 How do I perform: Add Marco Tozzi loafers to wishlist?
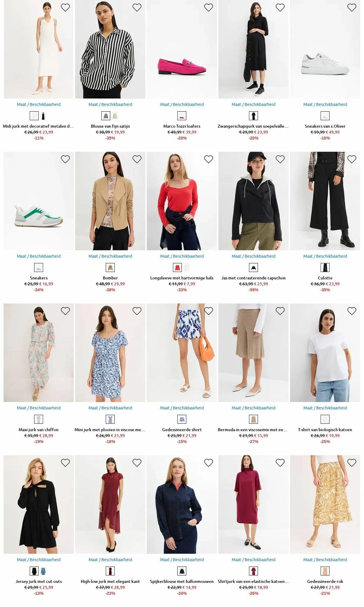pos(208,8)
